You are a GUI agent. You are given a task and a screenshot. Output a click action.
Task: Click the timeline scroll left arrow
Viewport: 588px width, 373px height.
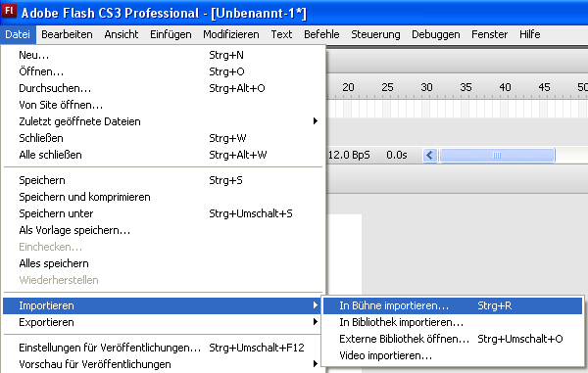click(x=430, y=155)
